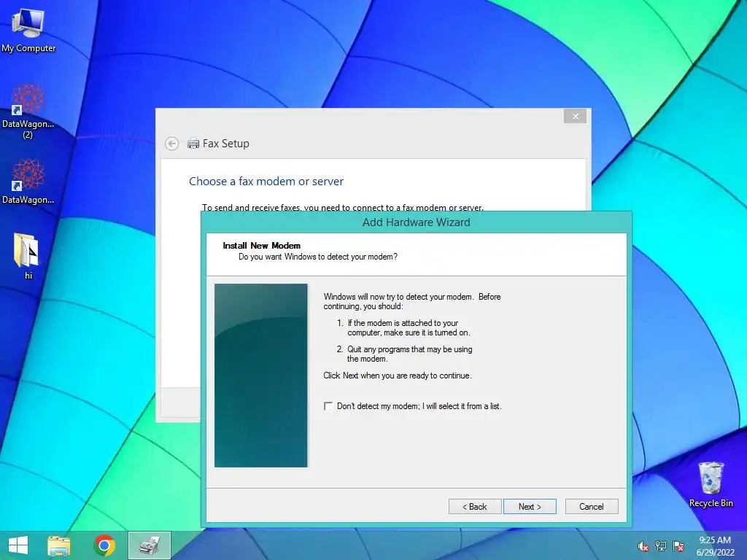Click the Fax Setup printer icon
This screenshot has width=747, height=560.
193,144
